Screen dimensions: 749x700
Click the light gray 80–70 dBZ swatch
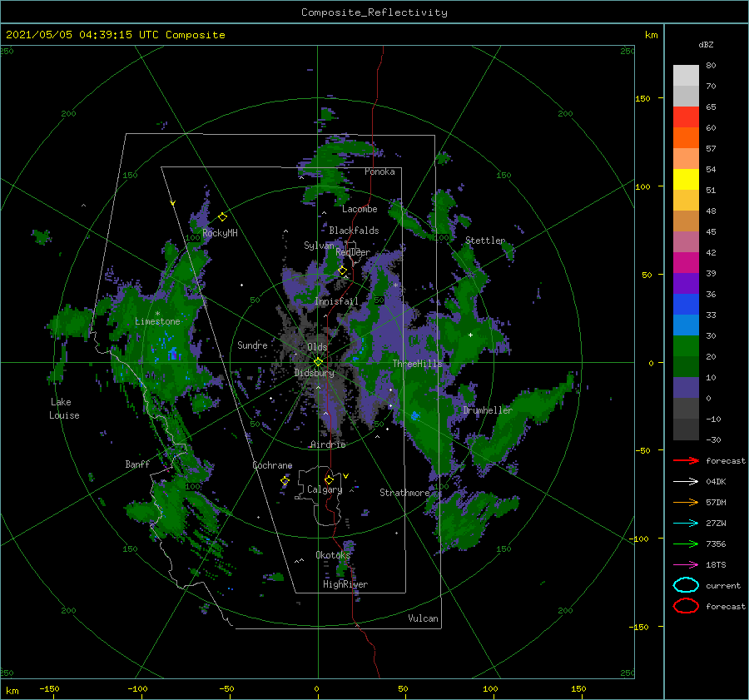coord(686,76)
